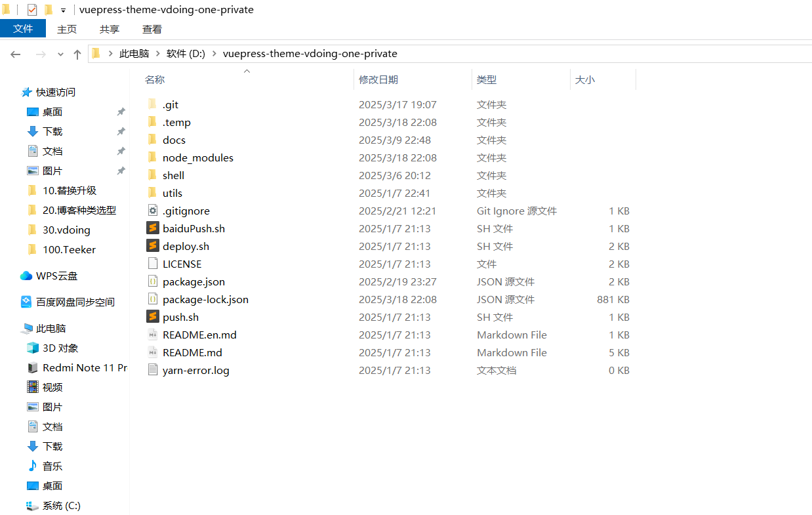
Task: Open the 文件 ribbon tab
Action: [23, 29]
